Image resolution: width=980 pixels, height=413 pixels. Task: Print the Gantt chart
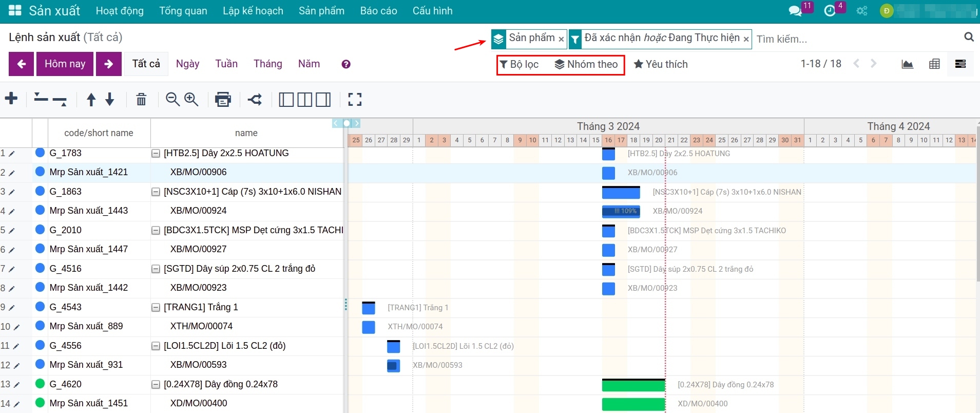[223, 99]
